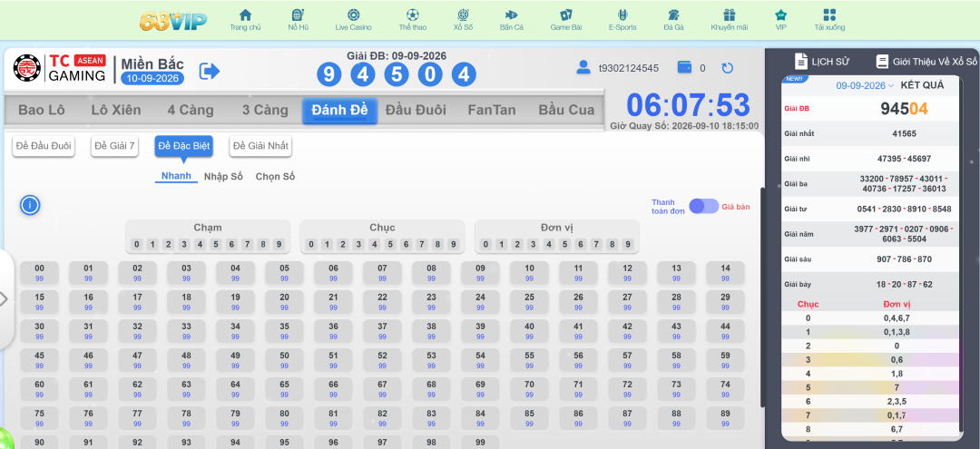Pick number 00 in the grid

coord(39,273)
